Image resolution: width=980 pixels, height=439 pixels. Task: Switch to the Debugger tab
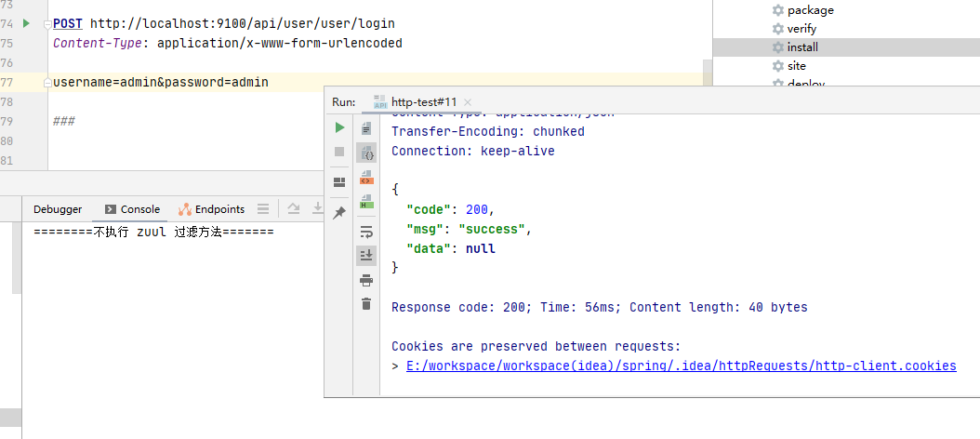pos(58,209)
